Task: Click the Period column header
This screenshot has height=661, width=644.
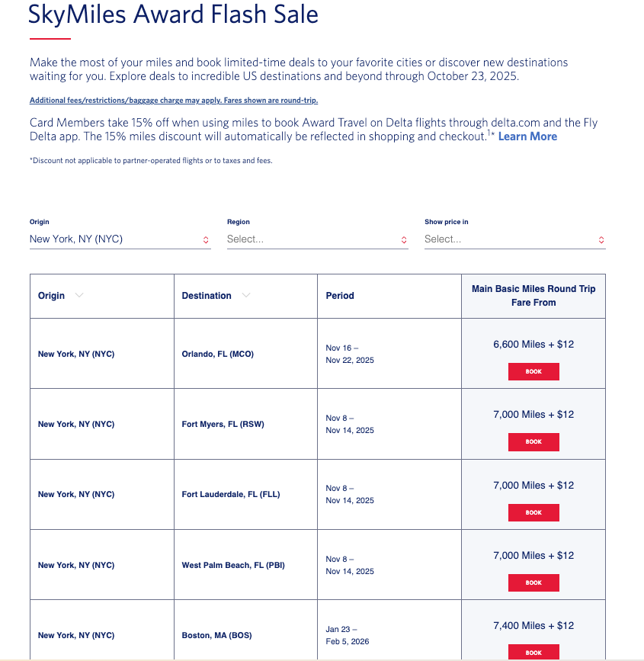Action: [x=340, y=296]
